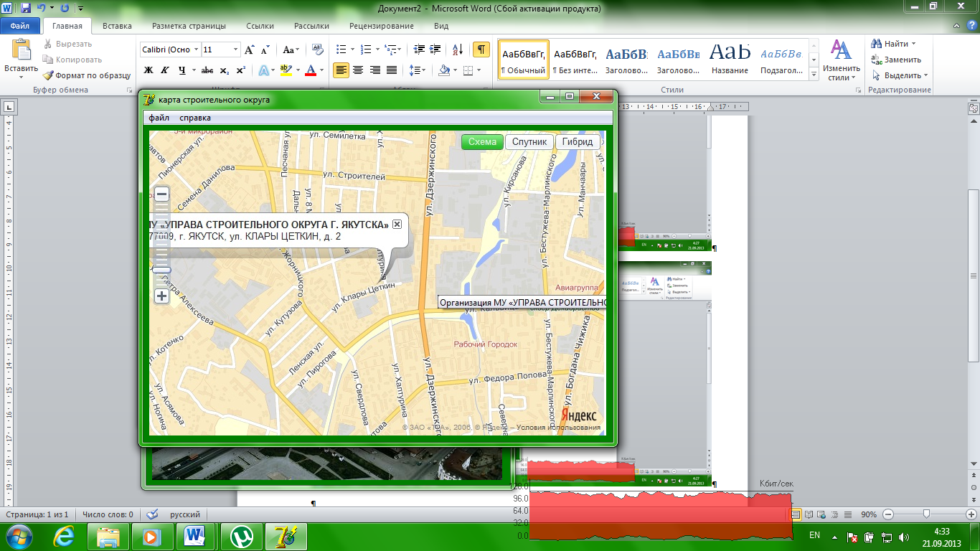This screenshot has height=551, width=980.
Task: Switch to the Разметка страницы tab
Action: pyautogui.click(x=189, y=26)
